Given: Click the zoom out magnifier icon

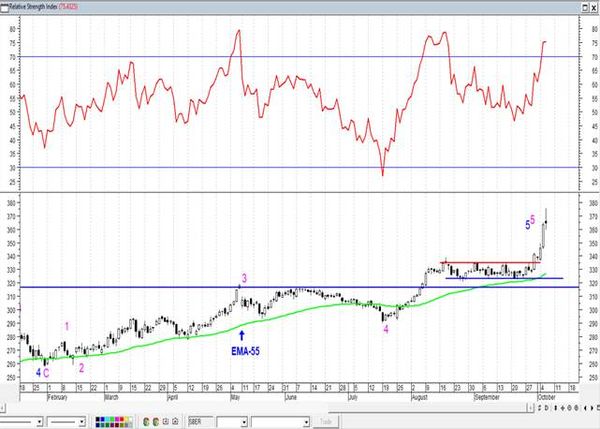Looking at the screenshot, I should tap(576, 408).
